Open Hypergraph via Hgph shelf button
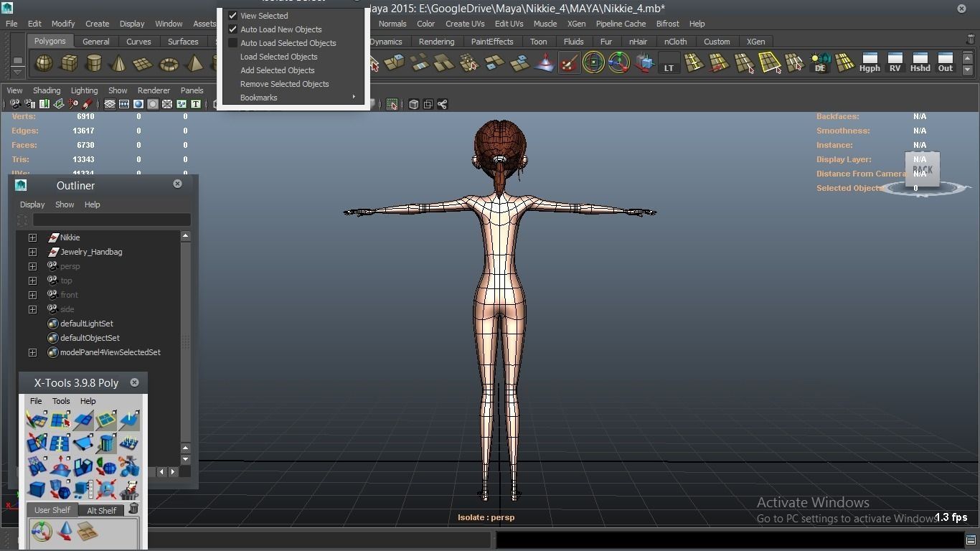The height and width of the screenshot is (551, 980). pyautogui.click(x=870, y=62)
